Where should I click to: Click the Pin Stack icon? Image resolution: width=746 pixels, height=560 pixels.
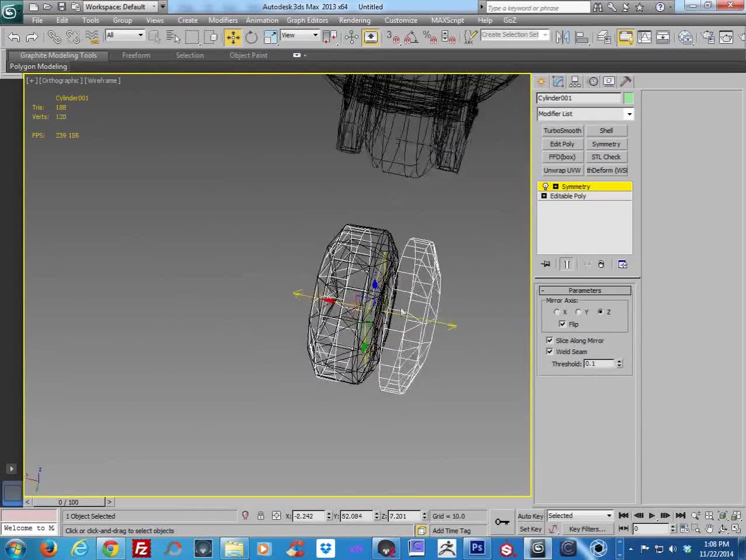coord(546,264)
